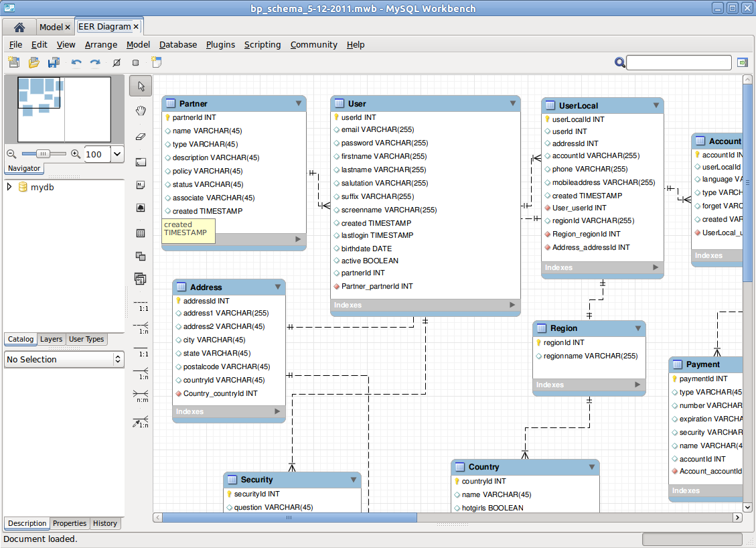This screenshot has width=756, height=548.
Task: Switch to the Properties tab
Action: [x=70, y=523]
